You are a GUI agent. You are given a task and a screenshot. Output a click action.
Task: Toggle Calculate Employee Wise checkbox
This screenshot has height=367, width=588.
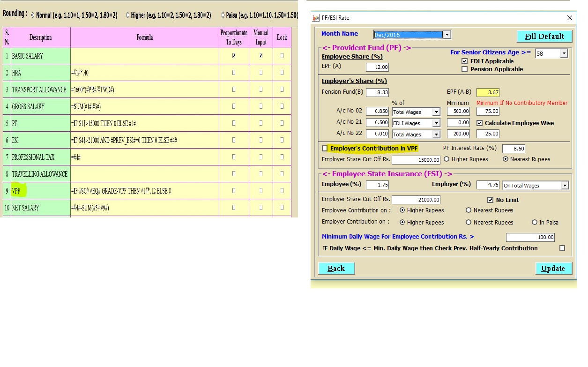[x=479, y=123]
